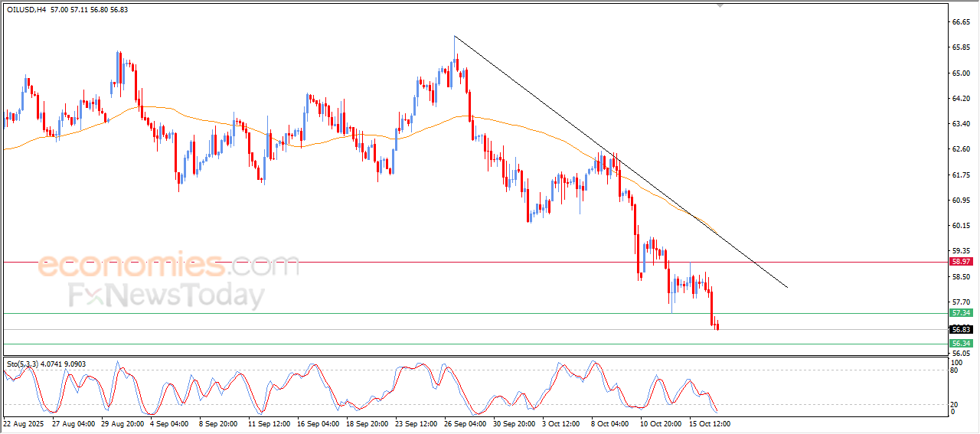Click the 66.65 price axis value
The height and width of the screenshot is (434, 980).
click(x=961, y=22)
